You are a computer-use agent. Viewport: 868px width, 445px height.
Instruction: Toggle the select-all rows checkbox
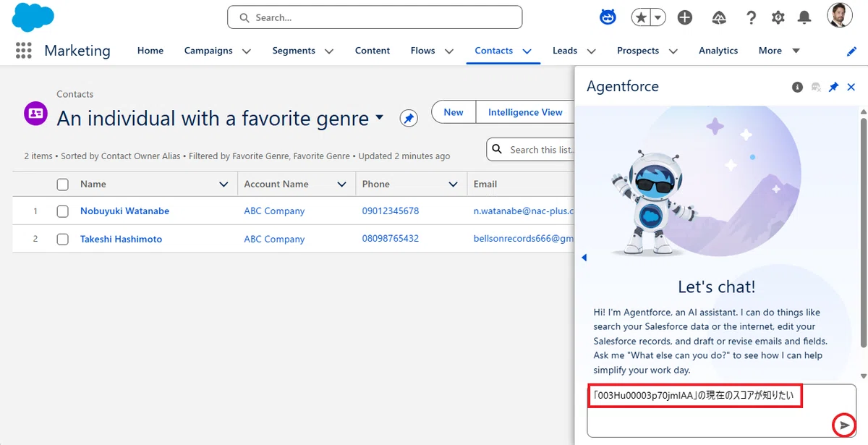tap(63, 185)
